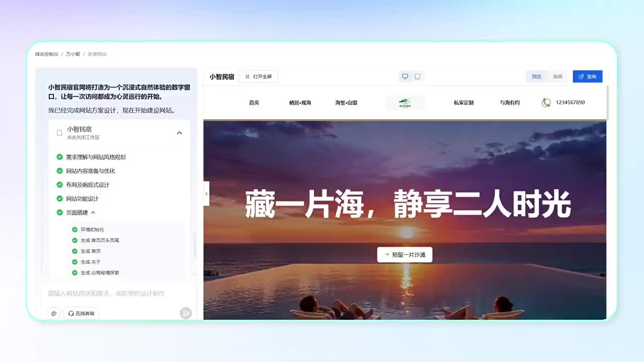Toggle to 编辑 edit mode
Screen dimensions: 644x362
(x=557, y=76)
